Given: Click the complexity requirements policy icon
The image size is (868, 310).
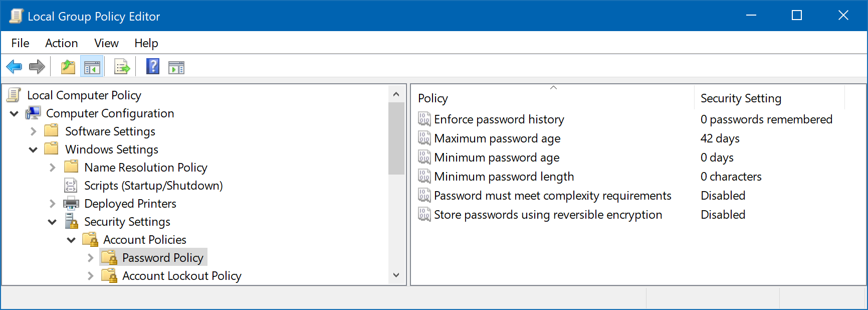Looking at the screenshot, I should [x=424, y=195].
